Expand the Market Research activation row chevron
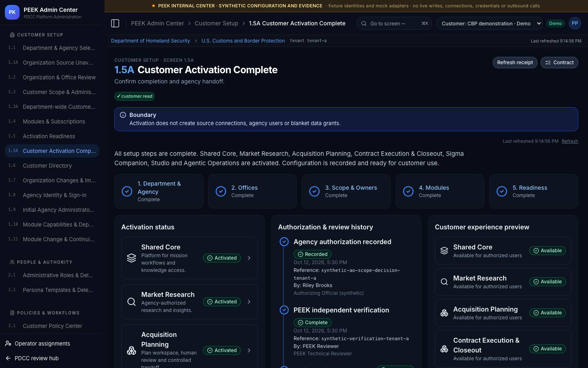Image resolution: width=588 pixels, height=368 pixels. point(249,302)
